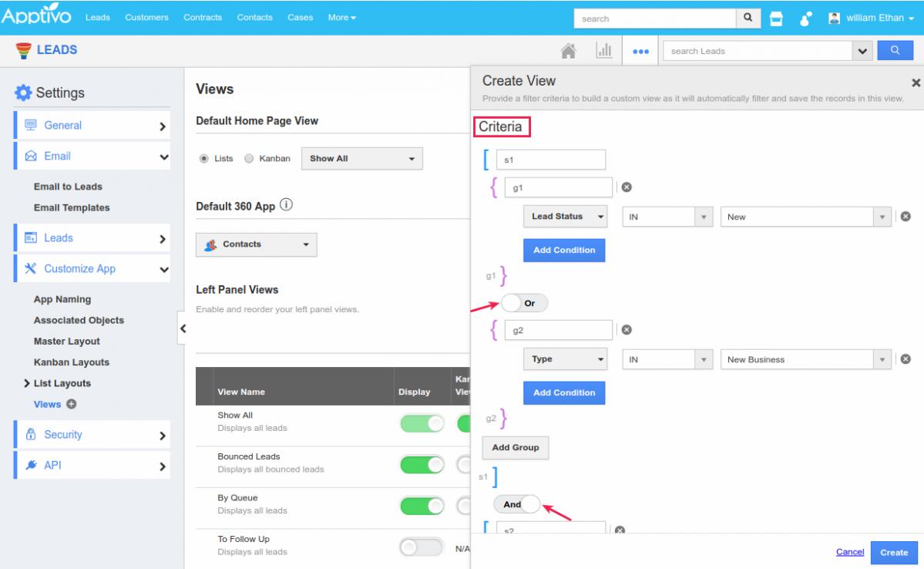Click the Settings gear icon

tap(23, 93)
